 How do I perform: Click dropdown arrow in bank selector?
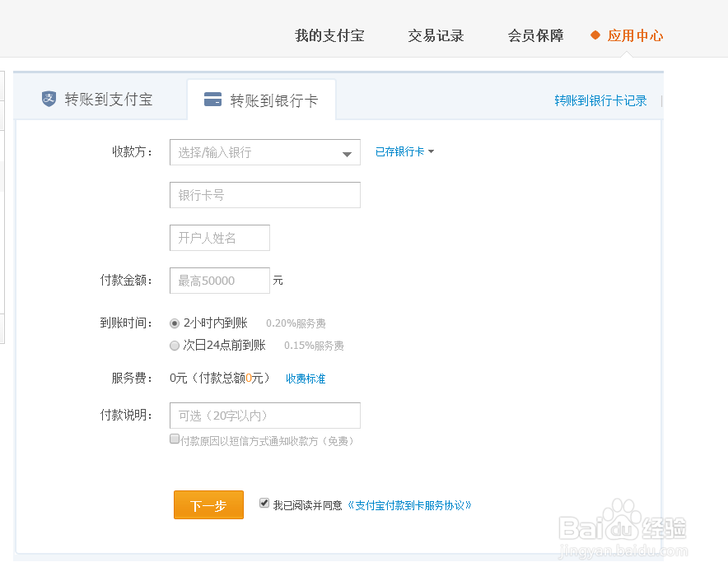coord(347,155)
